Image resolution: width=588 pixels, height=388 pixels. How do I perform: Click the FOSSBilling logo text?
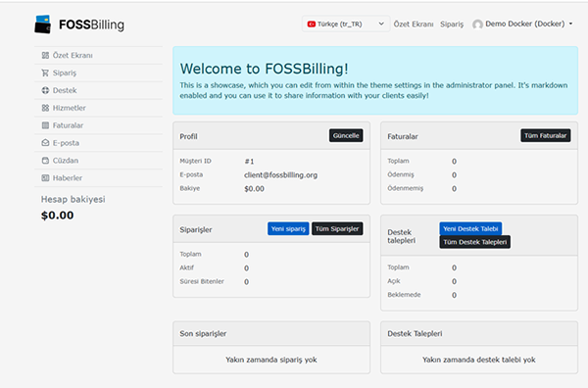click(x=91, y=24)
